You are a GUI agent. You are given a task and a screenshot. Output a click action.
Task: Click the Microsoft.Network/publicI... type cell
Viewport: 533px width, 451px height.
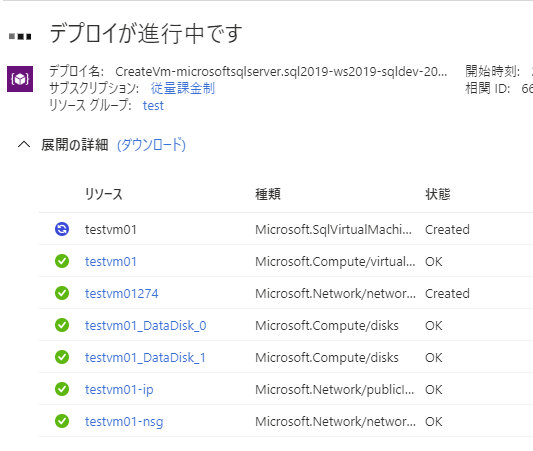(x=334, y=389)
